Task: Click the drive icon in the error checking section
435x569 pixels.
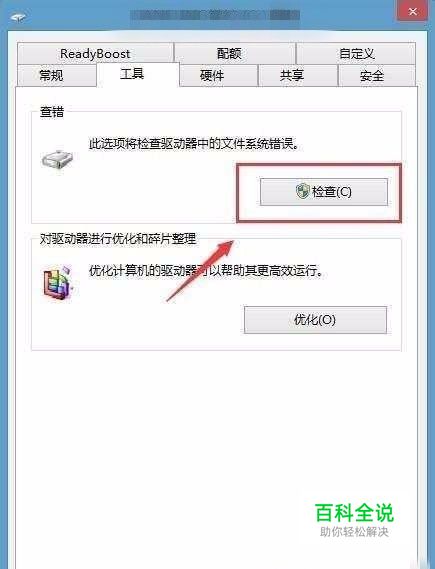Action: (x=57, y=159)
